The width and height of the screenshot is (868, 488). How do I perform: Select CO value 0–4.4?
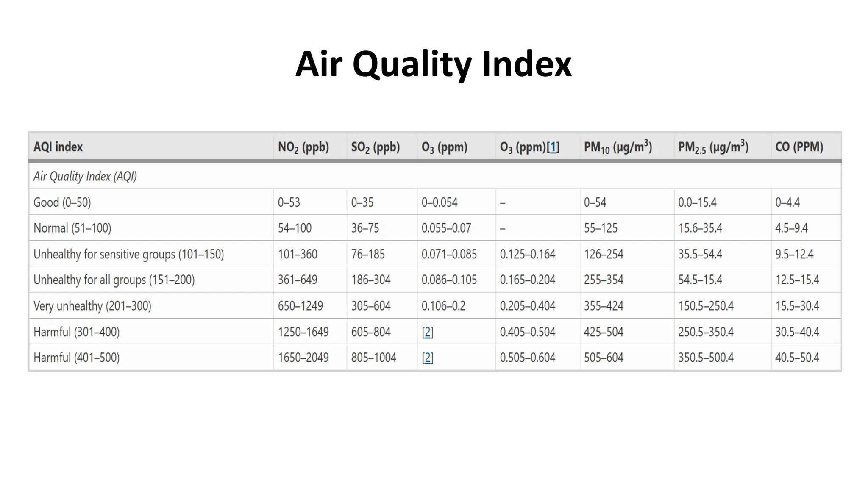[x=787, y=202]
